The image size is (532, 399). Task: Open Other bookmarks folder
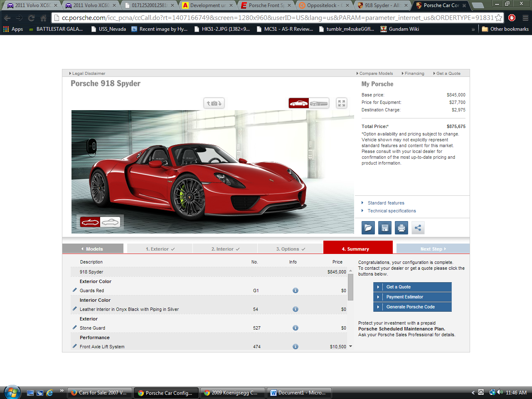click(505, 29)
